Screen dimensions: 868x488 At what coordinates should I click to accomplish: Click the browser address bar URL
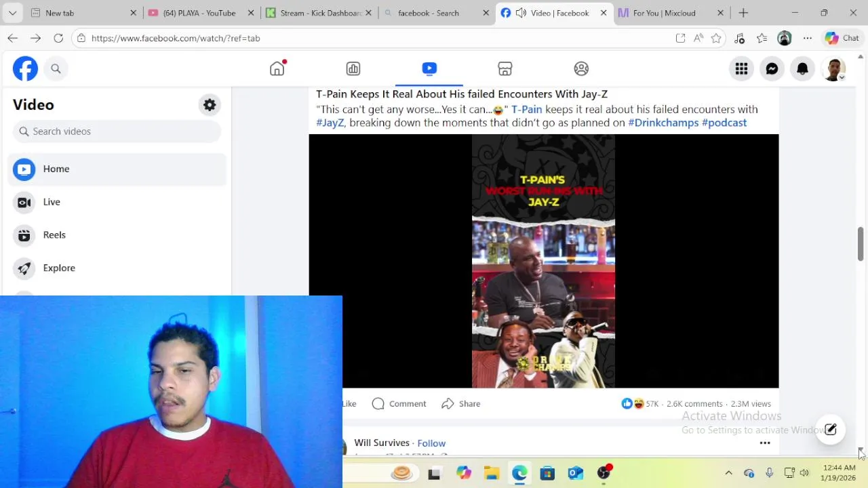[176, 38]
